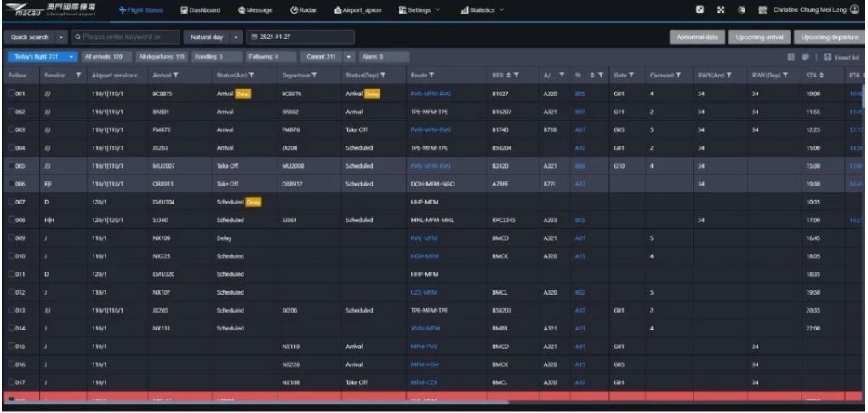Click the horizontal scrollbar at table bottom
Screen dimensions: 868x413
(x=255, y=403)
